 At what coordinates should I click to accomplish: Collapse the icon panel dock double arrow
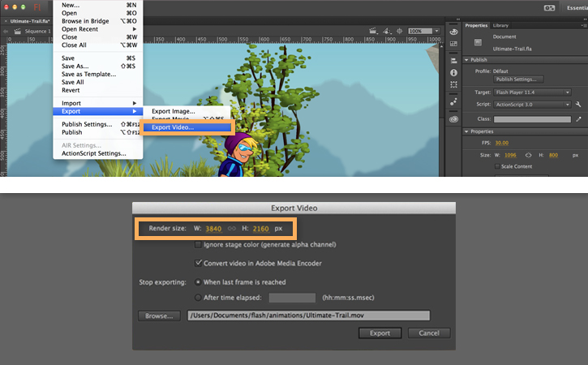coord(458,19)
